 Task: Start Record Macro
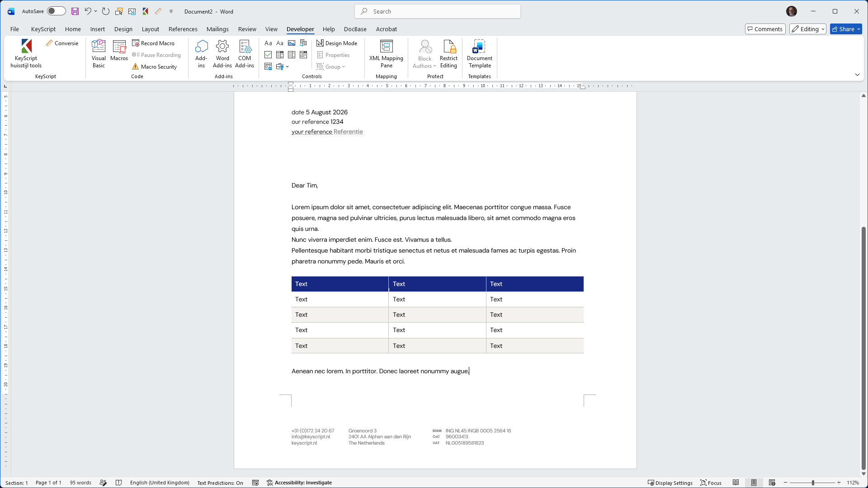153,43
